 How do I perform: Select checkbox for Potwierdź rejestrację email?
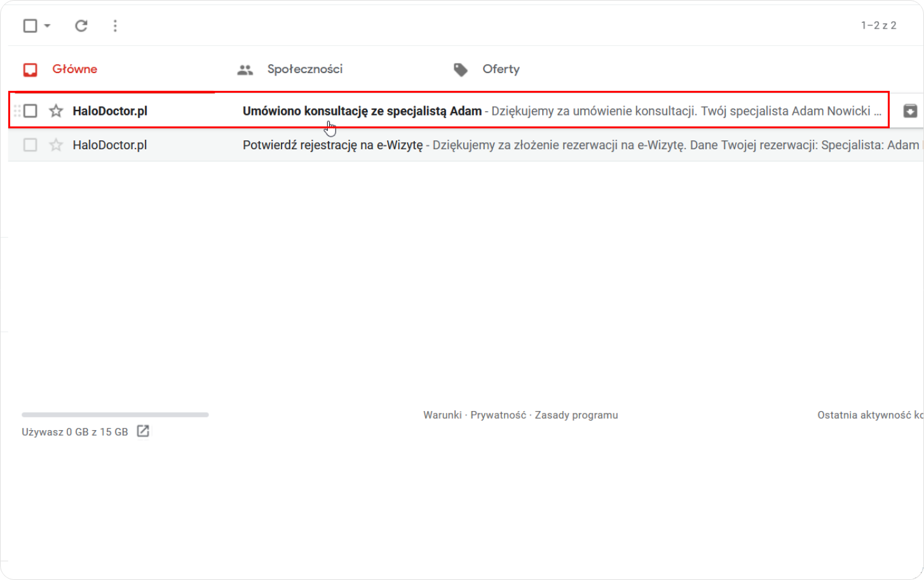30,145
